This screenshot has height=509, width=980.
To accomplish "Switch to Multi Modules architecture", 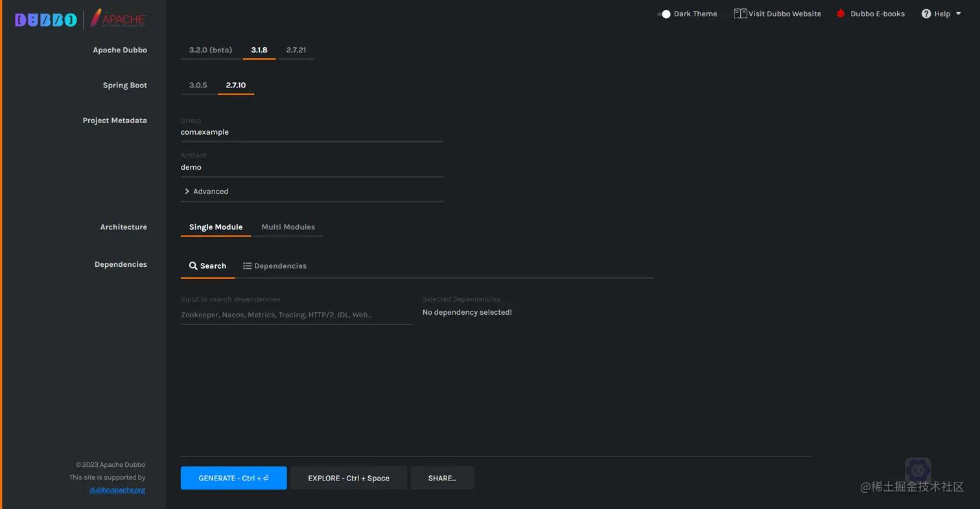I will coord(288,227).
